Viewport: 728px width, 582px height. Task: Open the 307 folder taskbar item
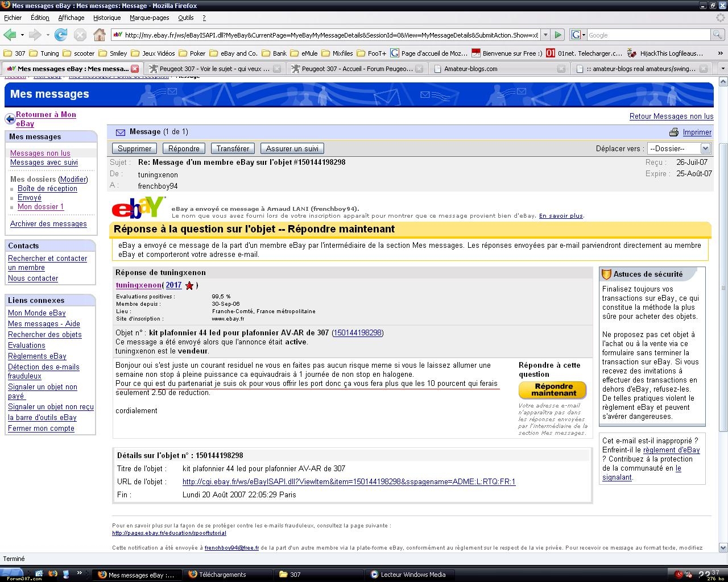click(318, 575)
